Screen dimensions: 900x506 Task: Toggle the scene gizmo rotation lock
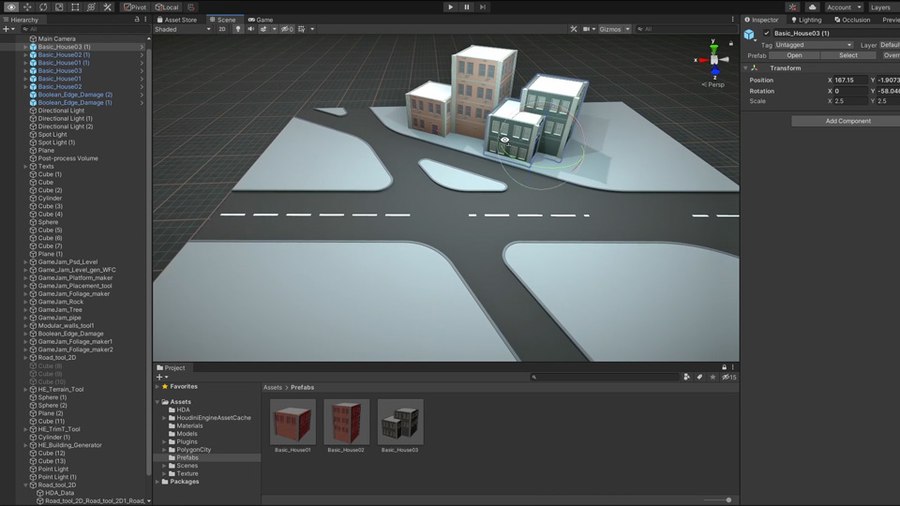tap(731, 43)
